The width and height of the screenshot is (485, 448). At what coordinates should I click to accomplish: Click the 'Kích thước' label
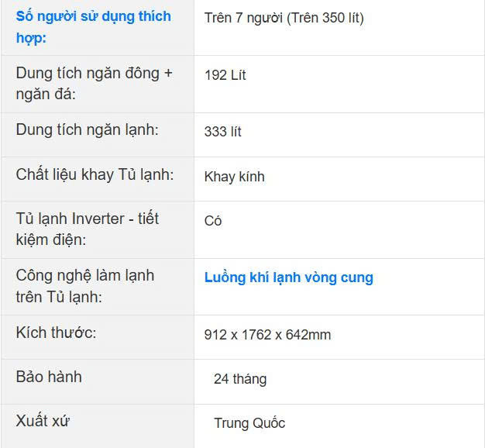pos(56,333)
